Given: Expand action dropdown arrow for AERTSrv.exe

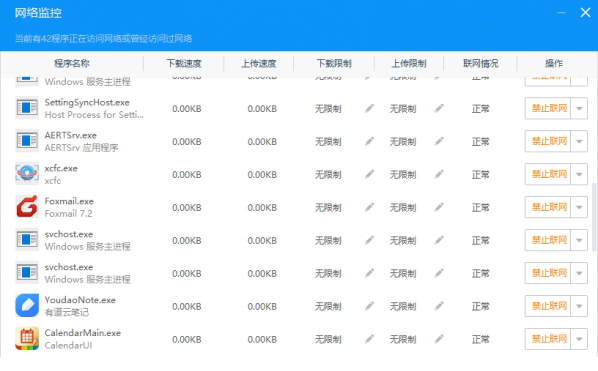Looking at the screenshot, I should point(579,141).
